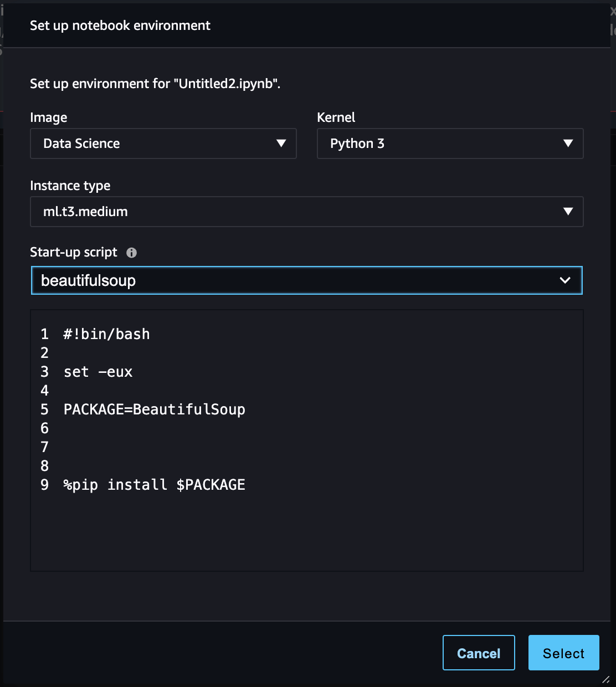The height and width of the screenshot is (687, 616).
Task: Open the Python 3 kernel selector
Action: click(450, 143)
